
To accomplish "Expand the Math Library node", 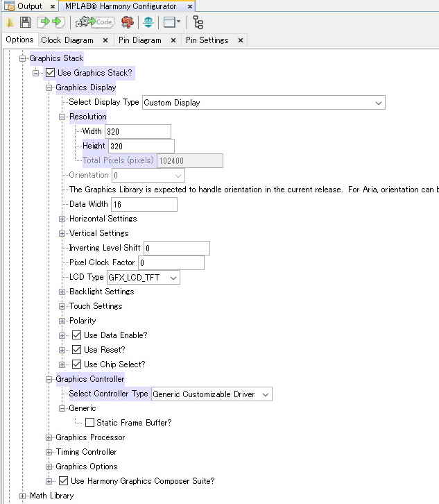I will tap(22, 496).
